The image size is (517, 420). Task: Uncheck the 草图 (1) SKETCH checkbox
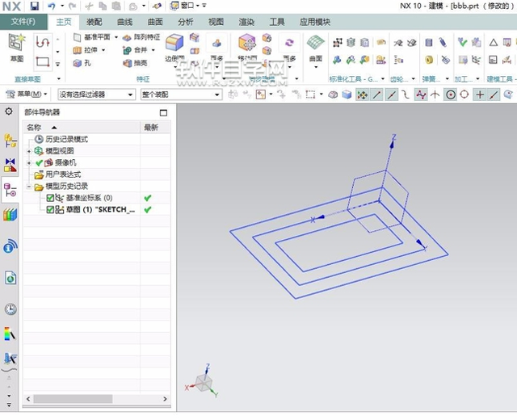[50, 210]
